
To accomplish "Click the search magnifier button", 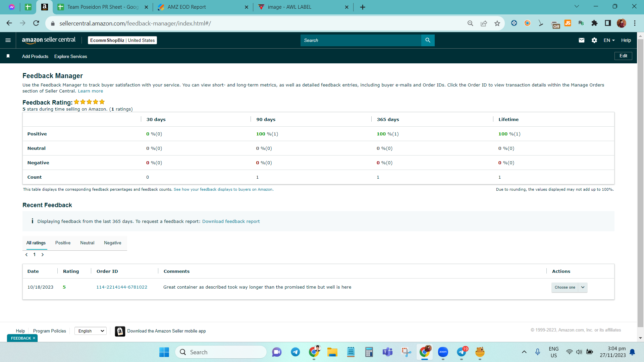I will [428, 40].
